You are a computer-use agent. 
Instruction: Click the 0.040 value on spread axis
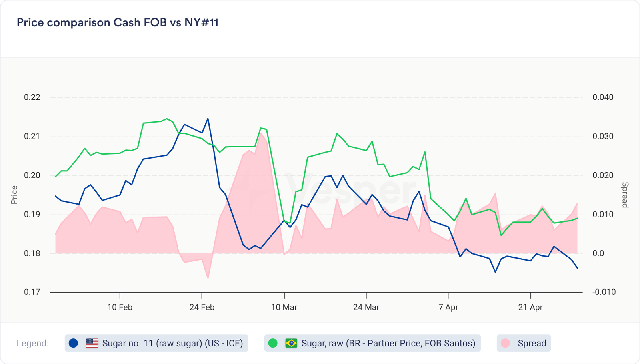603,97
